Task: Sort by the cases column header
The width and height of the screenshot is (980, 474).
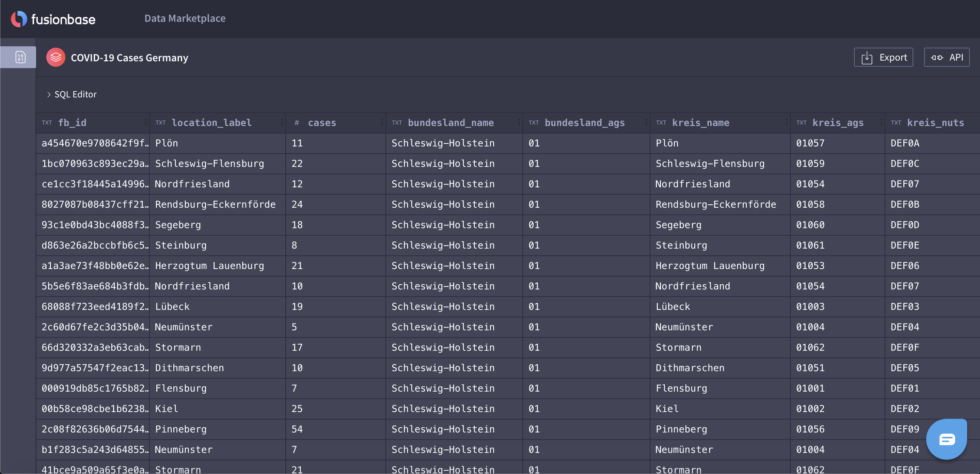Action: click(x=321, y=123)
